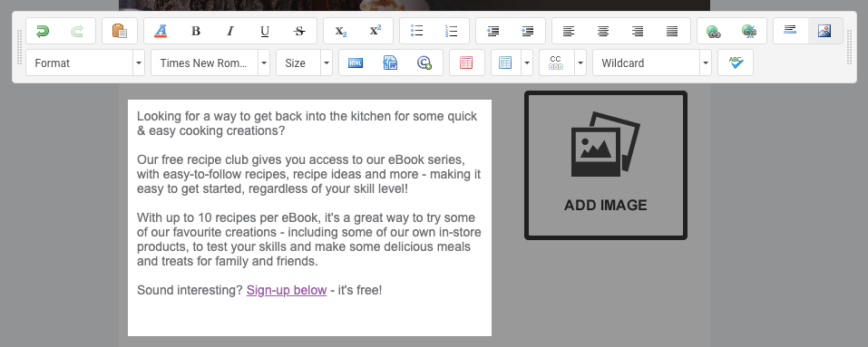Expand the table options arrow
868x347 pixels.
pos(527,63)
